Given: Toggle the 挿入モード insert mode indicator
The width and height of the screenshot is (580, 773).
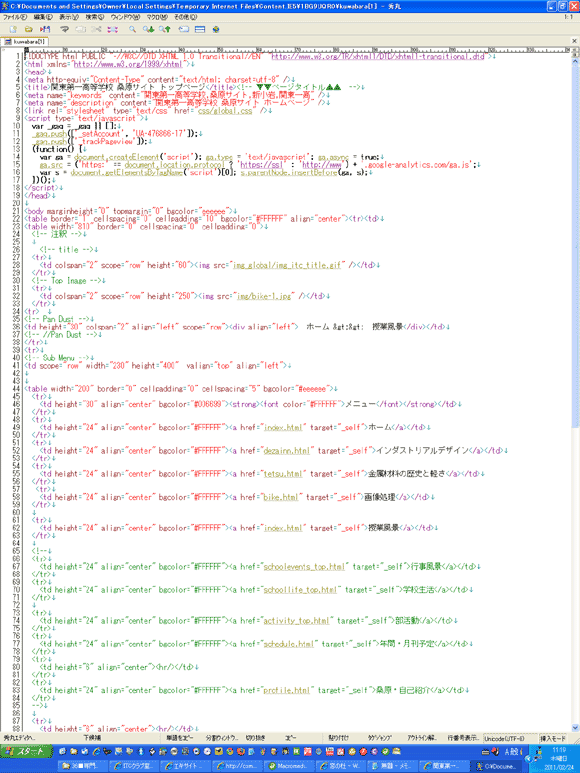Looking at the screenshot, I should pos(552,738).
